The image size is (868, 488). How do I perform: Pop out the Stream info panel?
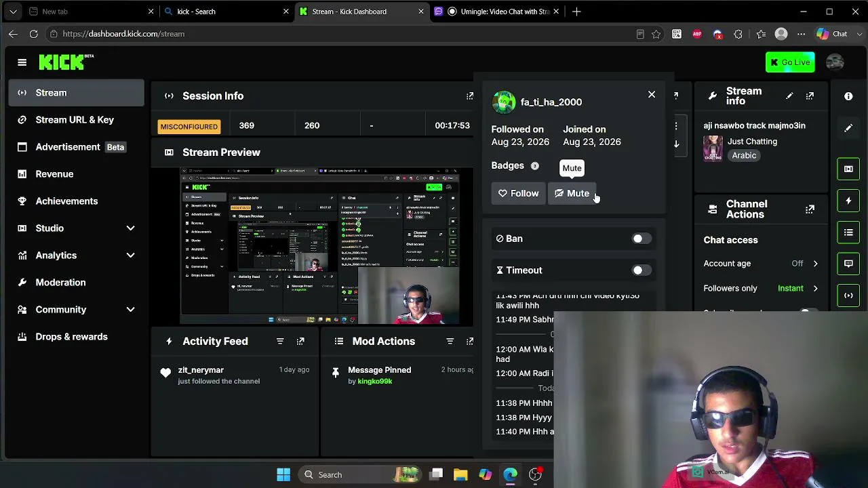pyautogui.click(x=810, y=96)
